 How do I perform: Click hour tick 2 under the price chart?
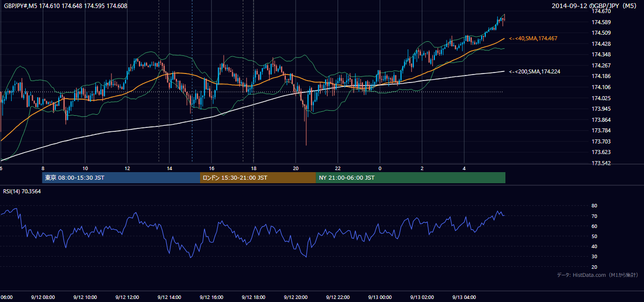(422, 168)
